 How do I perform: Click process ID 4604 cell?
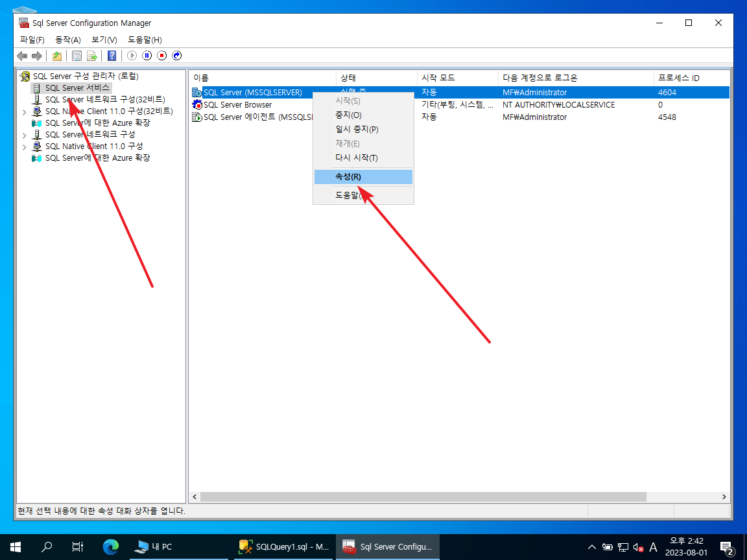tap(667, 93)
